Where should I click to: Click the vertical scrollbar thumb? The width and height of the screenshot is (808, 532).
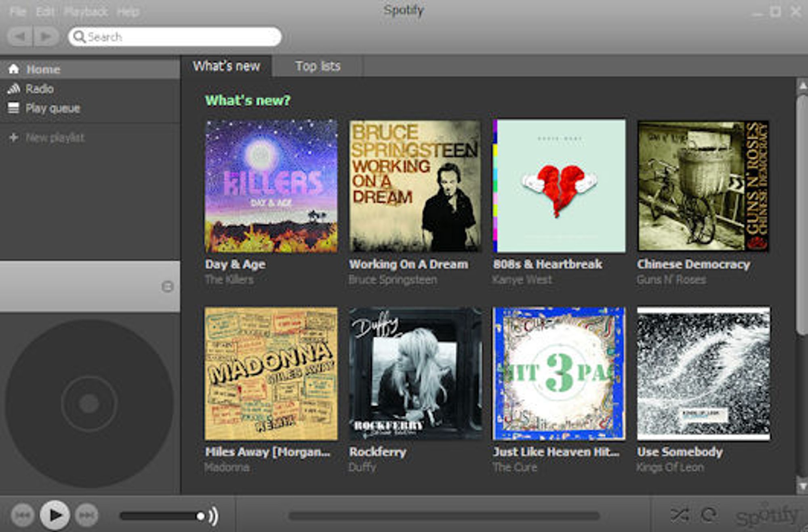(x=802, y=215)
